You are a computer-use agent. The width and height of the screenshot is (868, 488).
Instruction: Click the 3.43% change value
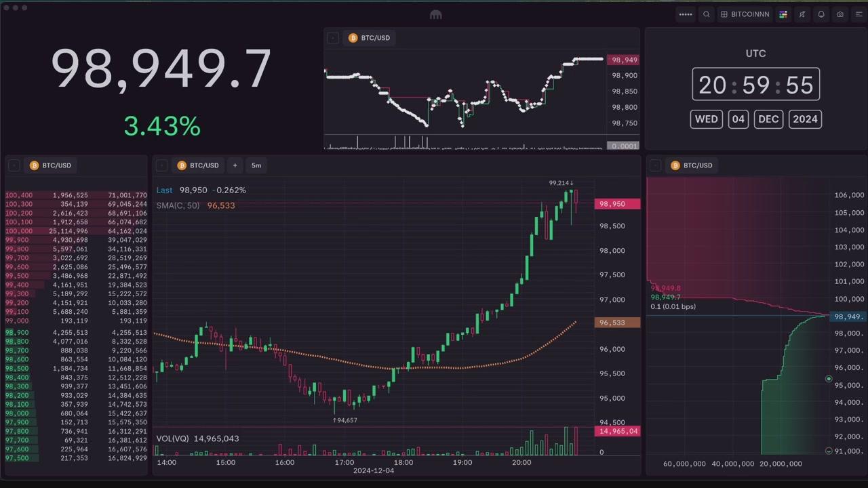162,126
